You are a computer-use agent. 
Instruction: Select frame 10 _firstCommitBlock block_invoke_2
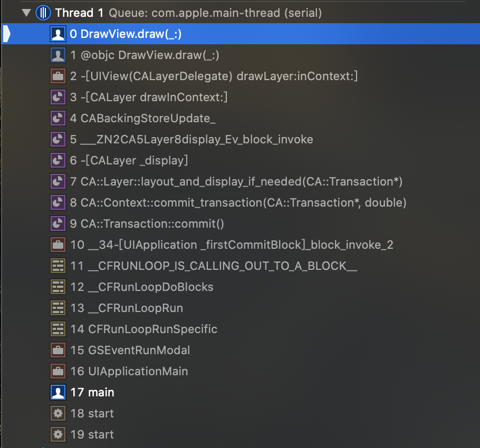[241, 245]
